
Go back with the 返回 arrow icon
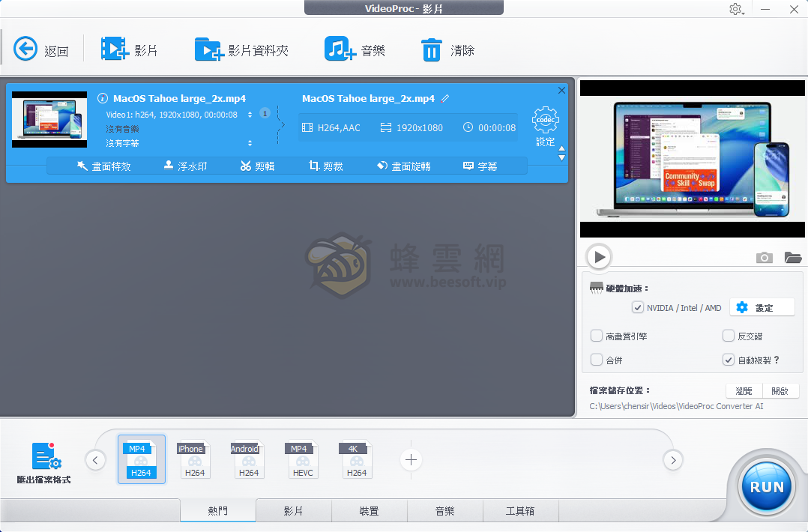coord(25,49)
